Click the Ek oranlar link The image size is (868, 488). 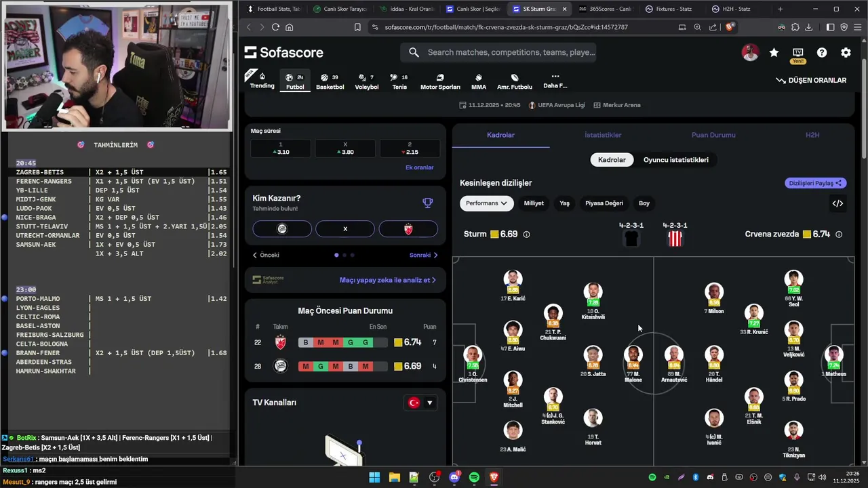419,167
